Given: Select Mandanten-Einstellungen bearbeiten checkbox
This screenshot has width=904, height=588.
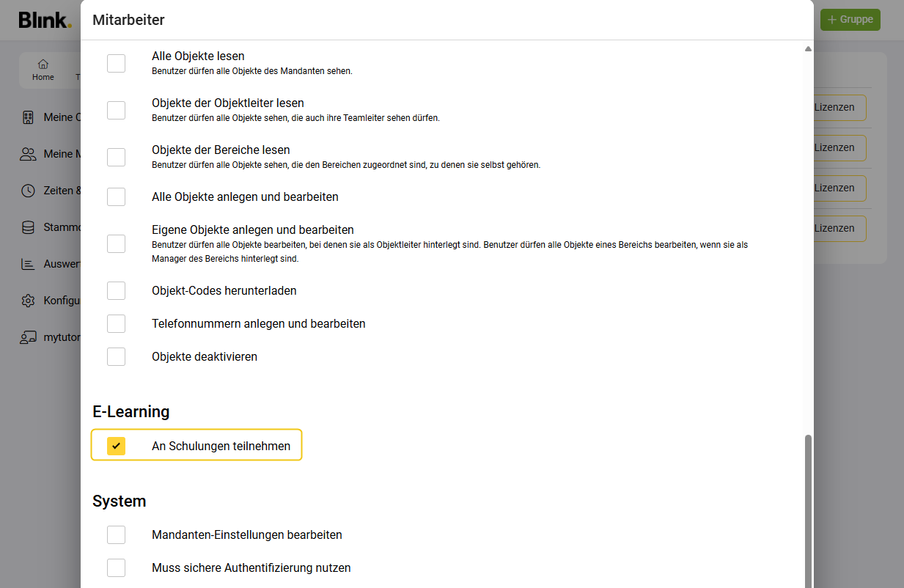Looking at the screenshot, I should 116,534.
